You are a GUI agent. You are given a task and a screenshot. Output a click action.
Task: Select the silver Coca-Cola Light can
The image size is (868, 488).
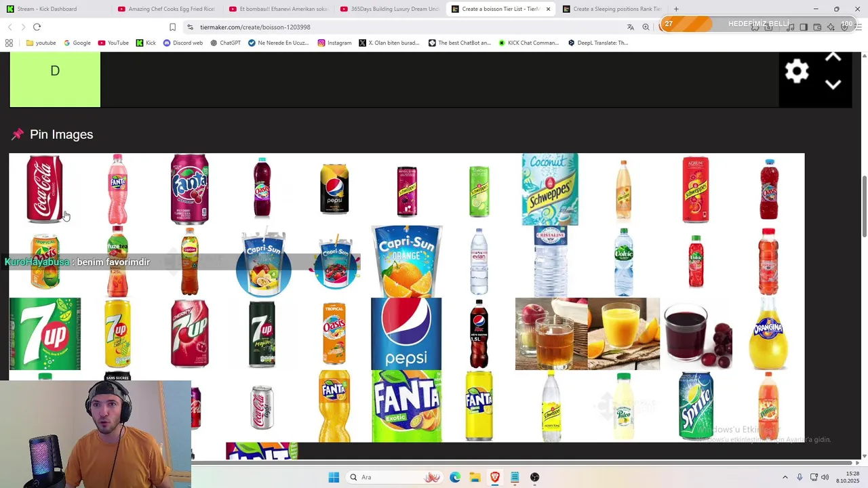click(262, 407)
